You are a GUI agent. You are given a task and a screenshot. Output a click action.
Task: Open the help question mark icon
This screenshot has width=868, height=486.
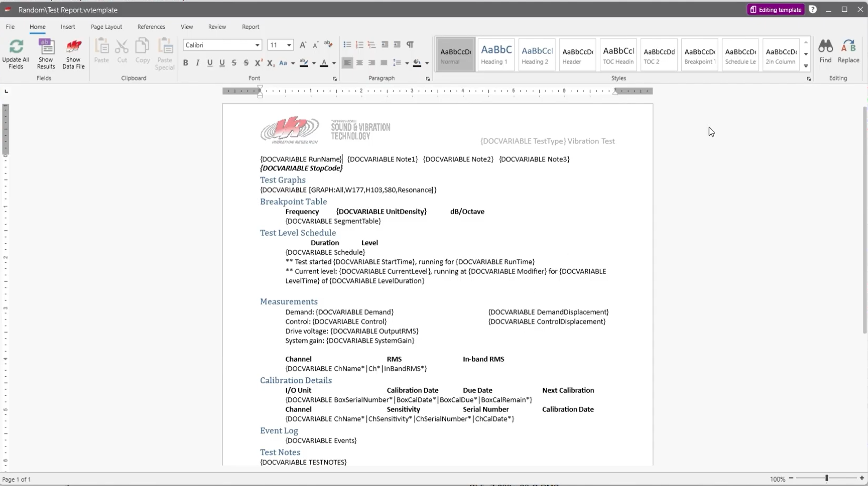click(x=812, y=10)
